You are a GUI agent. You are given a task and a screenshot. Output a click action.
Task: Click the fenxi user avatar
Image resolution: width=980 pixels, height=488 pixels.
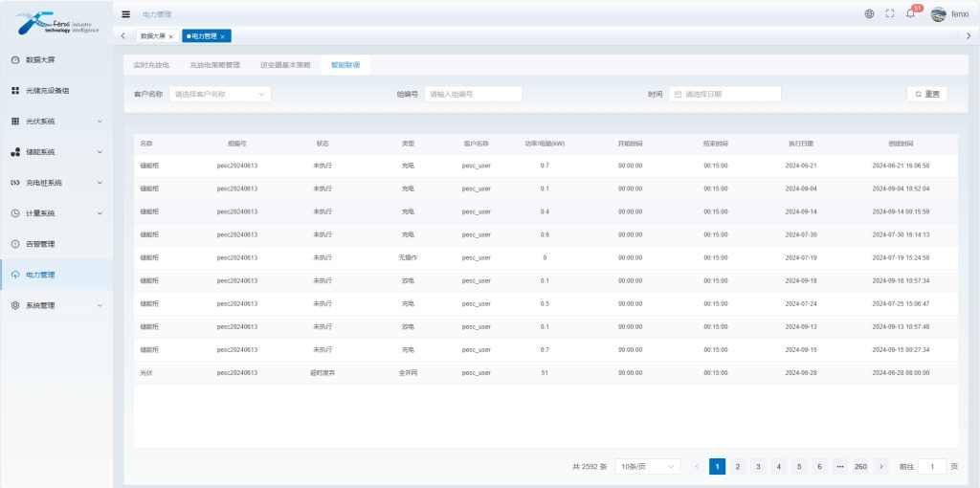tap(938, 14)
